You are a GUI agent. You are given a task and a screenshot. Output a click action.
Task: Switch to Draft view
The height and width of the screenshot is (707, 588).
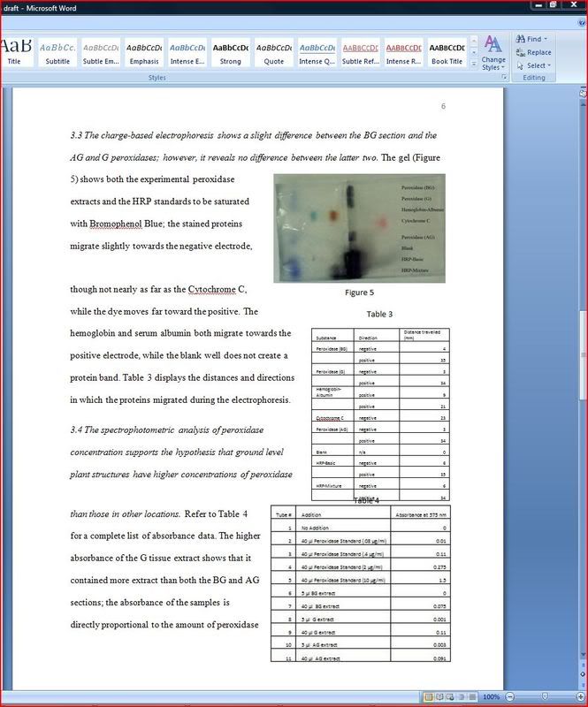point(471,696)
